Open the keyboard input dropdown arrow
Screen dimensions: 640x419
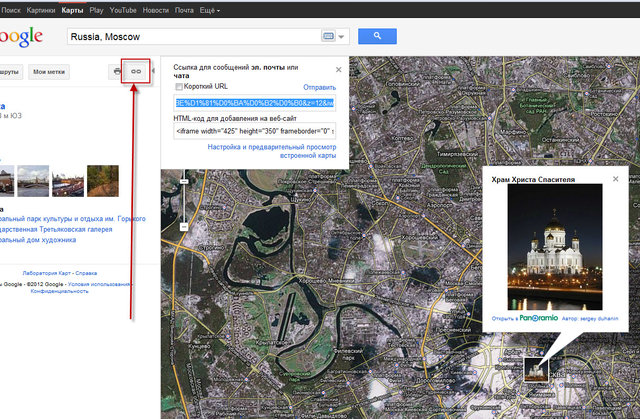click(x=342, y=37)
